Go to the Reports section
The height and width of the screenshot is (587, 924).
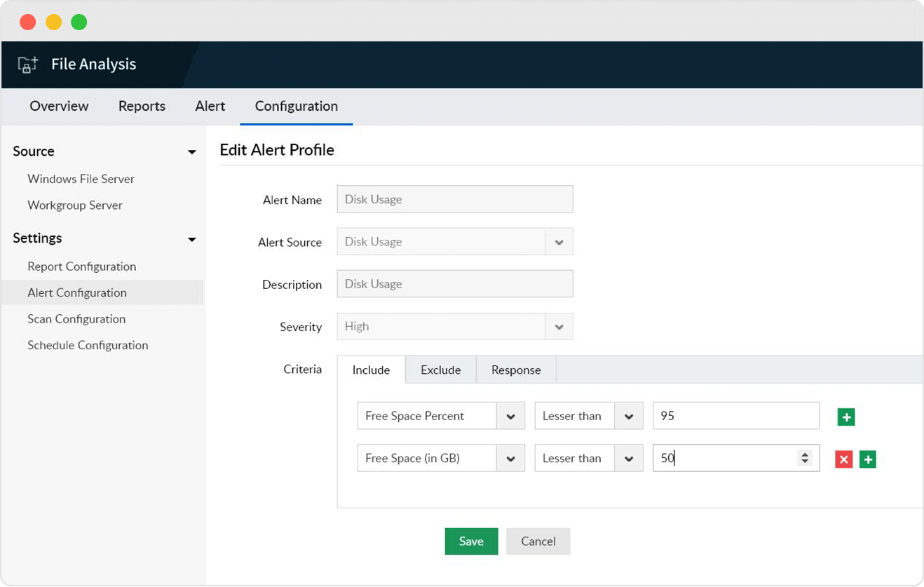(x=142, y=106)
